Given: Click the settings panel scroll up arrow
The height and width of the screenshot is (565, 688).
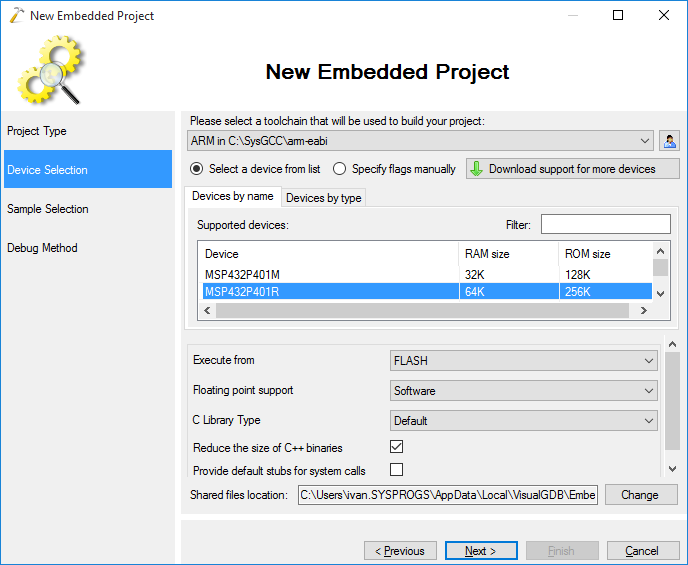Looking at the screenshot, I should coord(672,344).
